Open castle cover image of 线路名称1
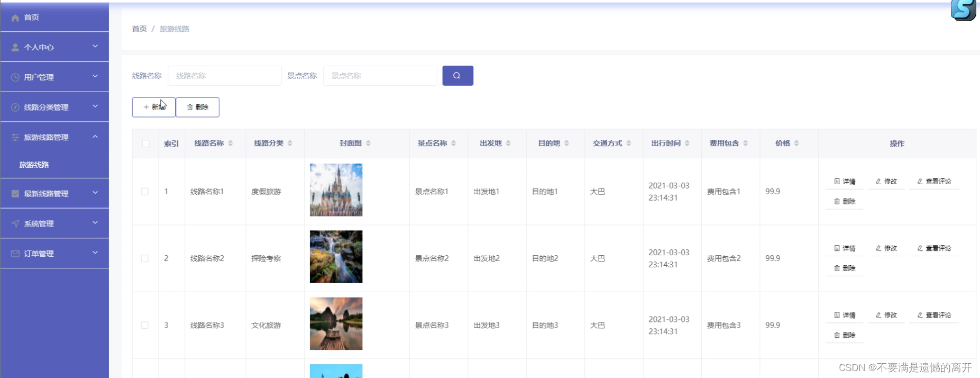 coord(336,190)
